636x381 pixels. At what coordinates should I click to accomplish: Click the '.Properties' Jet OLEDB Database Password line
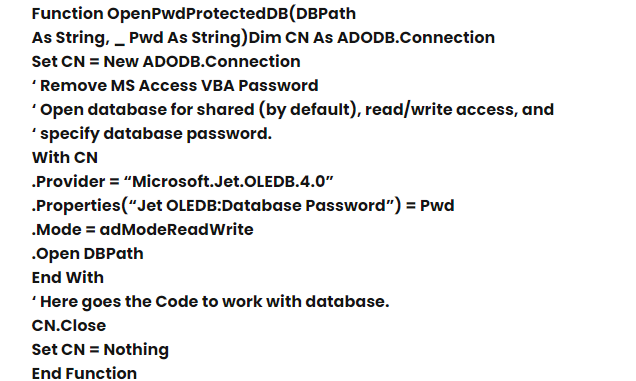tap(243, 206)
